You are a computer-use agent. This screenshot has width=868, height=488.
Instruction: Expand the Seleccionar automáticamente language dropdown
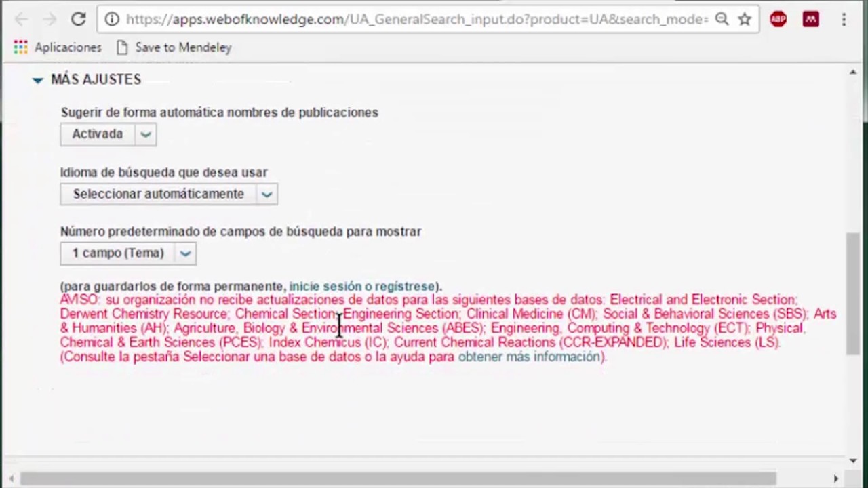pos(169,194)
